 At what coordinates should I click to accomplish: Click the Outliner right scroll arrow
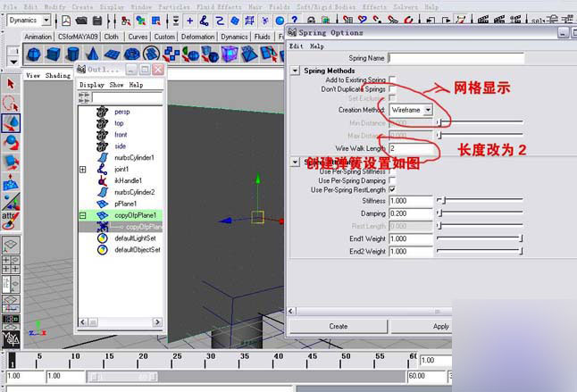157,322
